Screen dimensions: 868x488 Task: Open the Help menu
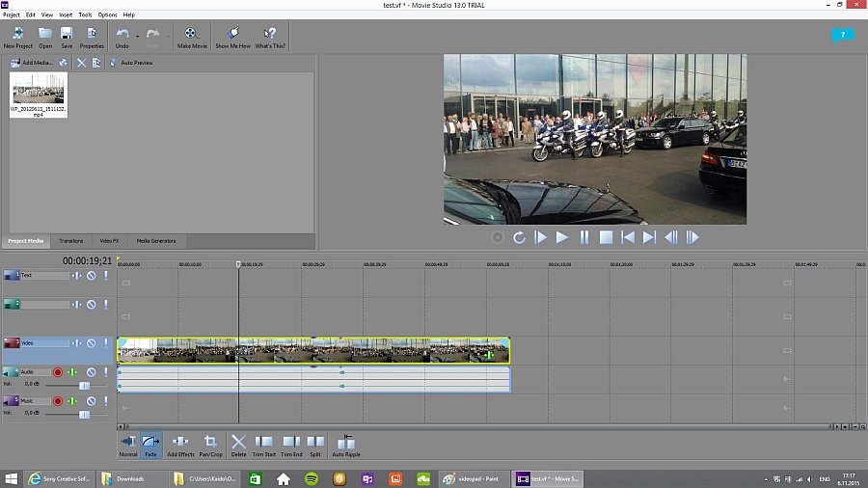click(x=129, y=14)
